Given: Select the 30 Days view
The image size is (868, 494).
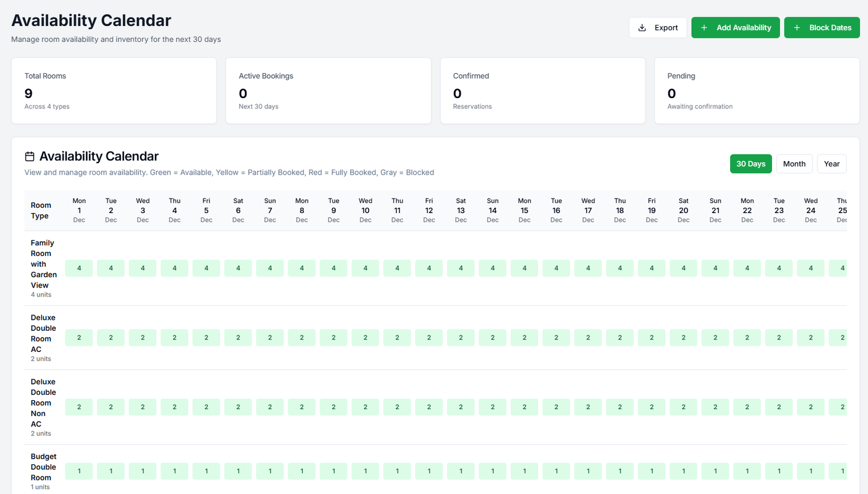Looking at the screenshot, I should [x=751, y=163].
